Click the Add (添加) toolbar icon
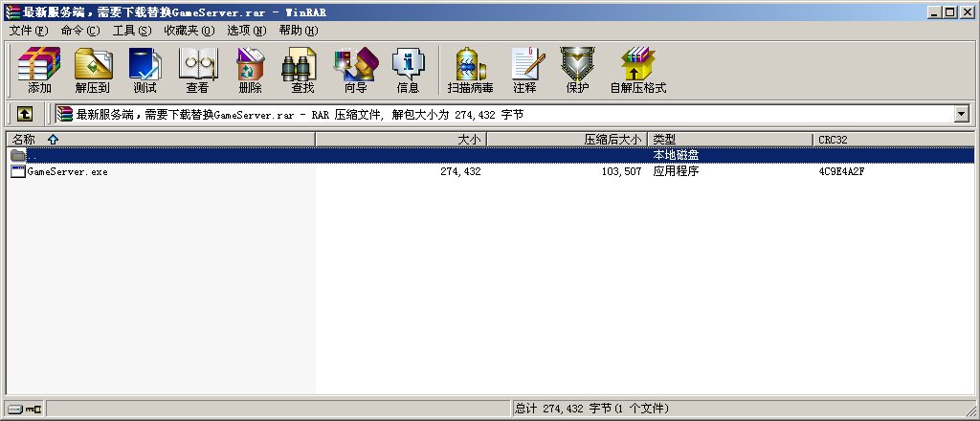The image size is (980, 421). [x=39, y=70]
